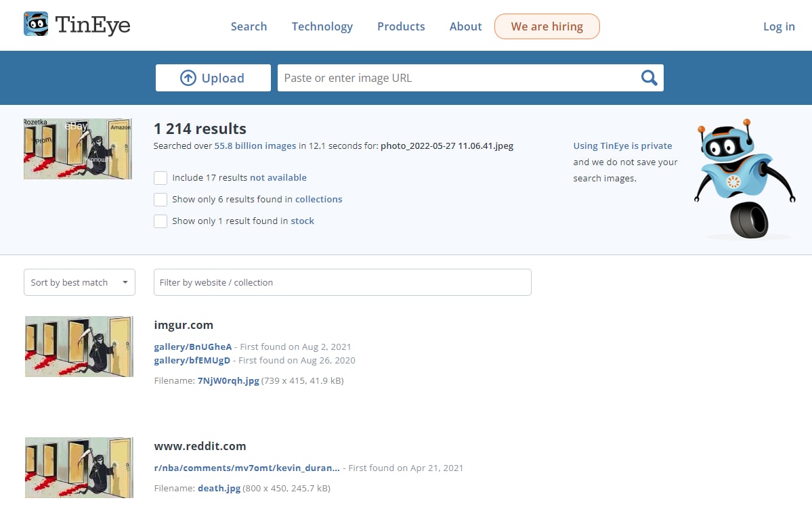Open the gallery/bfEMUgD imgur link
Viewport: 812px width, 511px height.
click(x=192, y=360)
